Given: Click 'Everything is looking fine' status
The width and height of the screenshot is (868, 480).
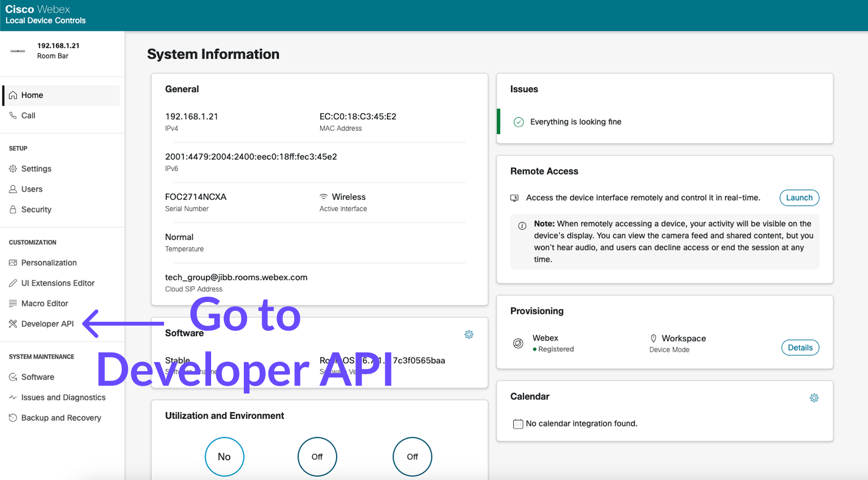Looking at the screenshot, I should click(x=576, y=122).
